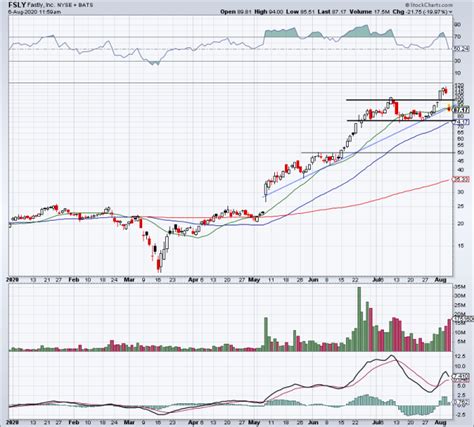Click the early-May gap-up candlestick
The width and height of the screenshot is (474, 427).
266,191
